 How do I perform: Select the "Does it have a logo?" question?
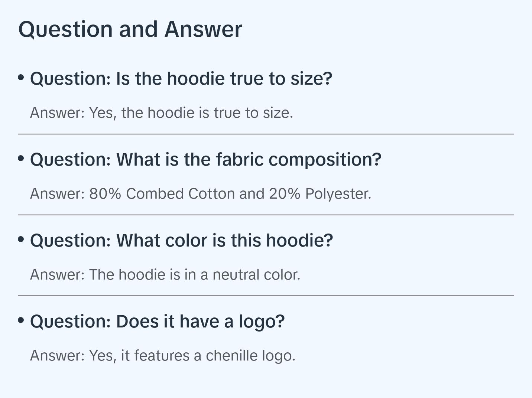[157, 322]
